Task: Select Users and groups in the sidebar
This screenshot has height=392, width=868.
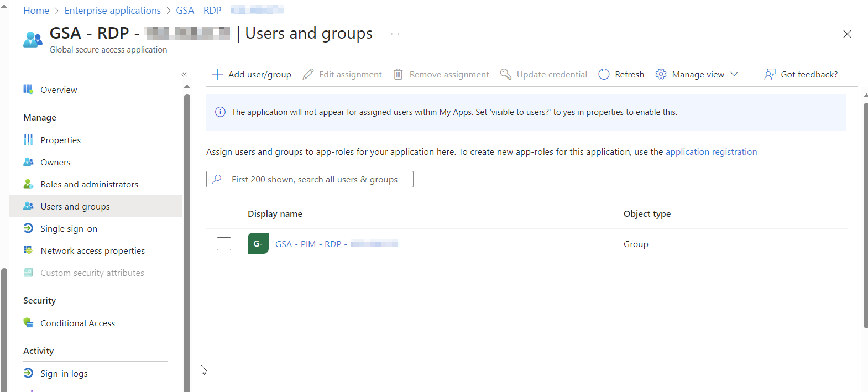Action: [96, 206]
